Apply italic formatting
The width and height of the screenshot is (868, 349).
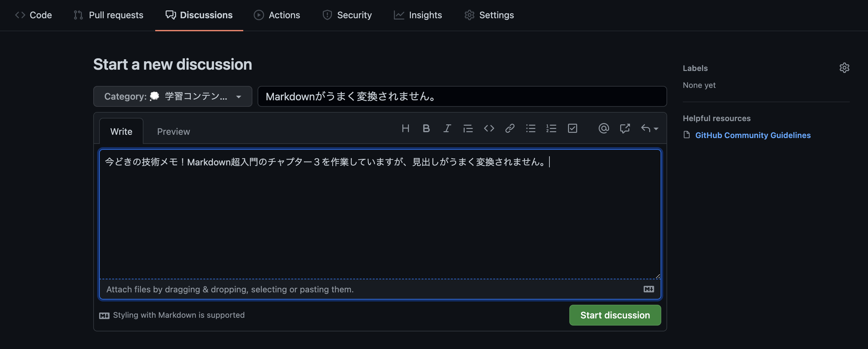click(447, 129)
